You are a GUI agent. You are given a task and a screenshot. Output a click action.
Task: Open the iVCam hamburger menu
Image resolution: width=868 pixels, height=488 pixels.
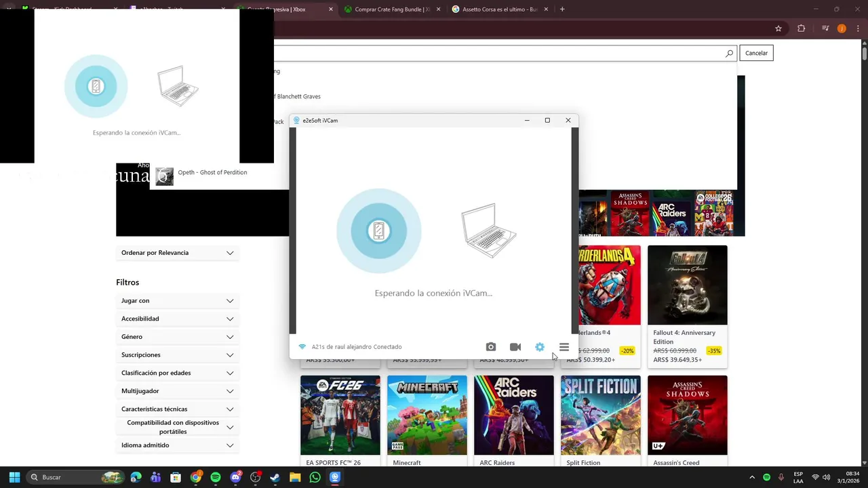click(x=564, y=347)
